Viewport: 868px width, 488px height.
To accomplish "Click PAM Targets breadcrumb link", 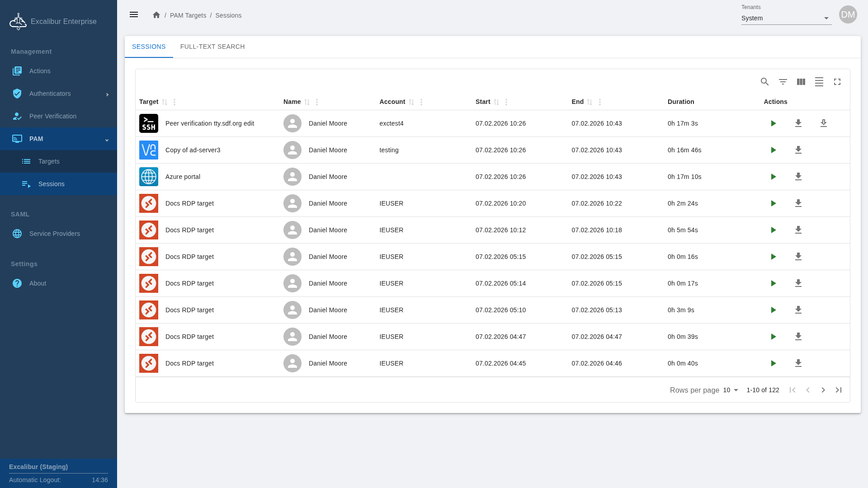I will point(188,15).
